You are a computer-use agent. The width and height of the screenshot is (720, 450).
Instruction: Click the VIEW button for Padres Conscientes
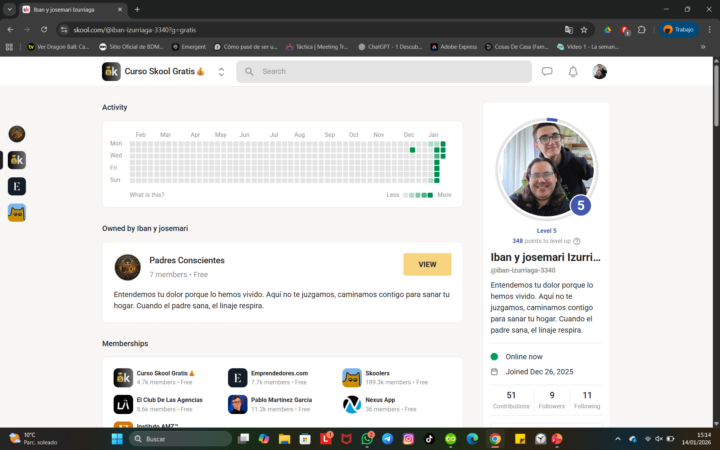pos(427,264)
